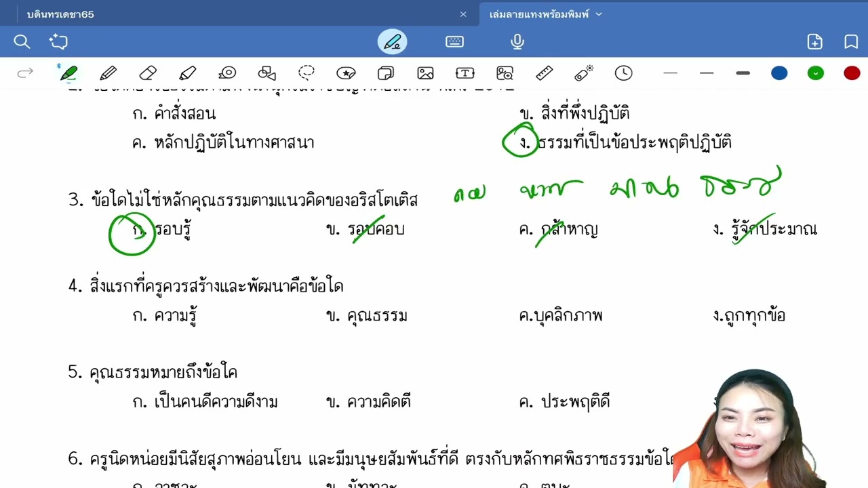868x488 pixels.
Task: Start audio recording with microphone icon
Action: point(517,42)
